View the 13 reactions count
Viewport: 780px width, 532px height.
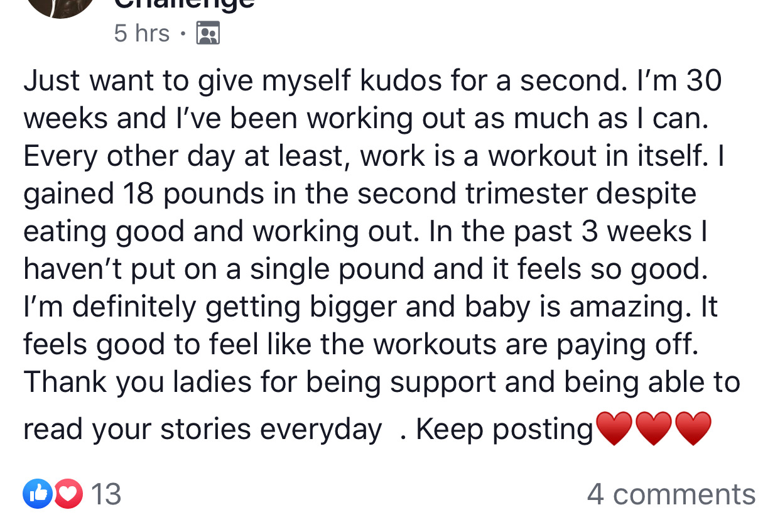pos(106,494)
